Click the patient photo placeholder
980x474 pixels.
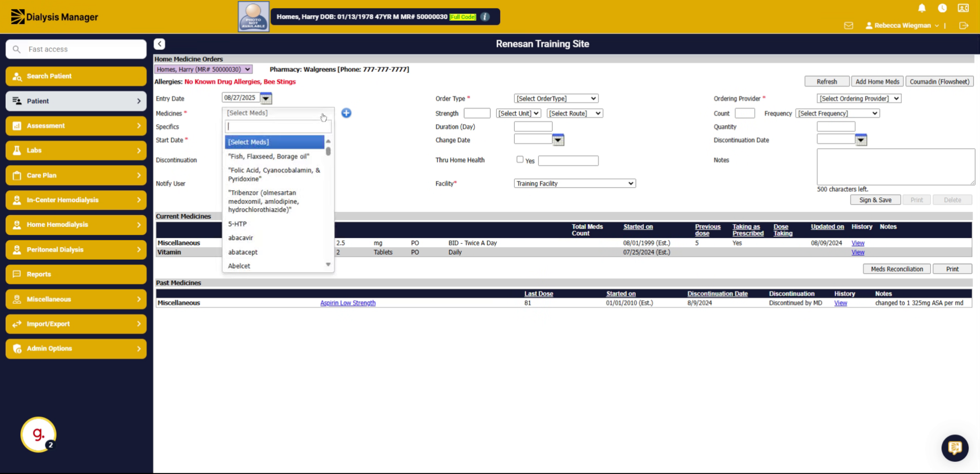pyautogui.click(x=254, y=17)
